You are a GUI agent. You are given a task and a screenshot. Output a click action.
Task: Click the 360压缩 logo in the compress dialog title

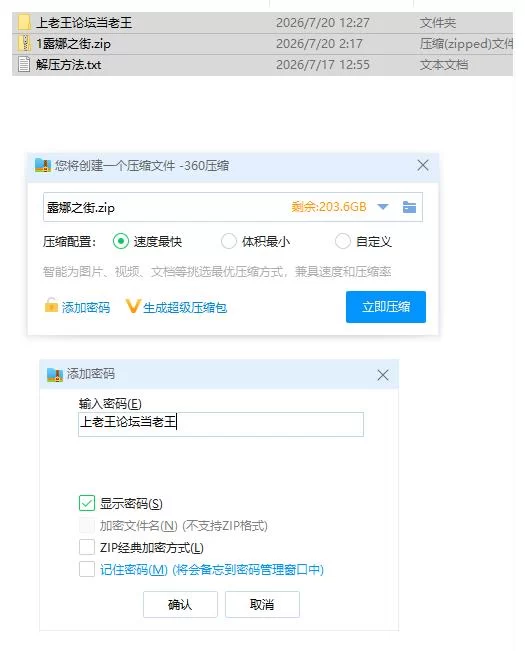[43, 165]
